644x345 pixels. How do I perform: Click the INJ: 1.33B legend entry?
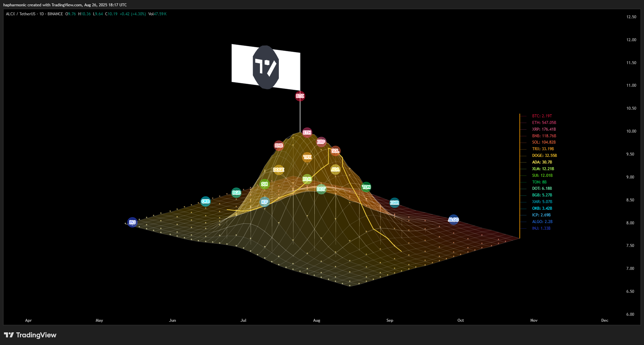point(541,228)
